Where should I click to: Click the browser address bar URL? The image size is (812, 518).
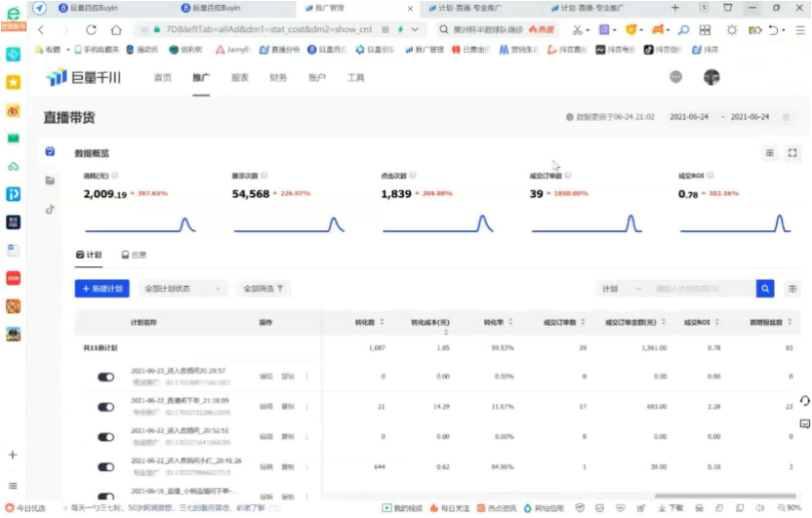click(x=268, y=30)
